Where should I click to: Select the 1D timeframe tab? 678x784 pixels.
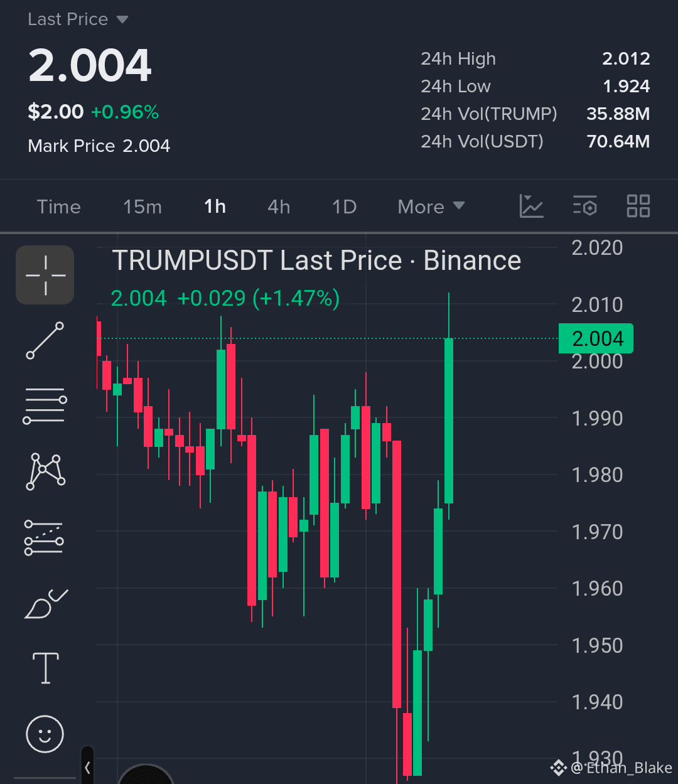click(344, 207)
